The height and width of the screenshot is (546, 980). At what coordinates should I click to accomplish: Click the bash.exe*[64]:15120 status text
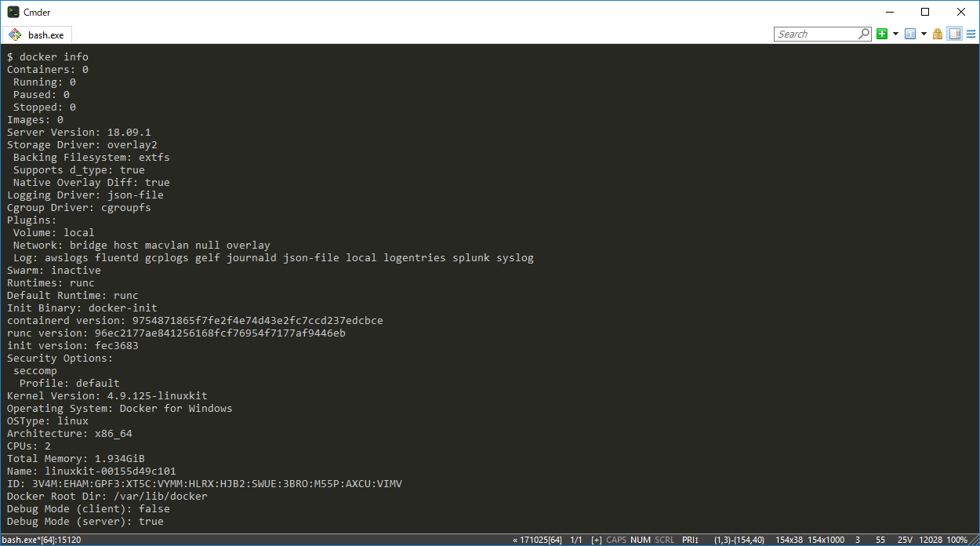coord(42,540)
